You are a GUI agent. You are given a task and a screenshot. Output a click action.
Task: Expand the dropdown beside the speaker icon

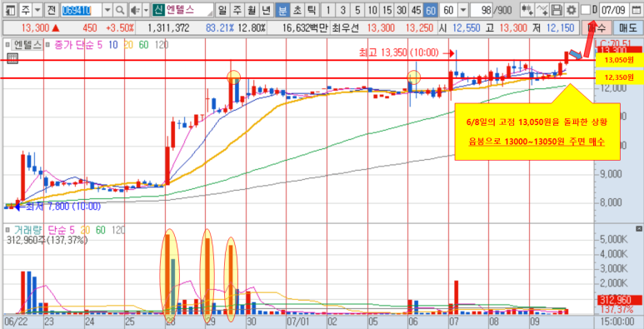[x=146, y=10]
